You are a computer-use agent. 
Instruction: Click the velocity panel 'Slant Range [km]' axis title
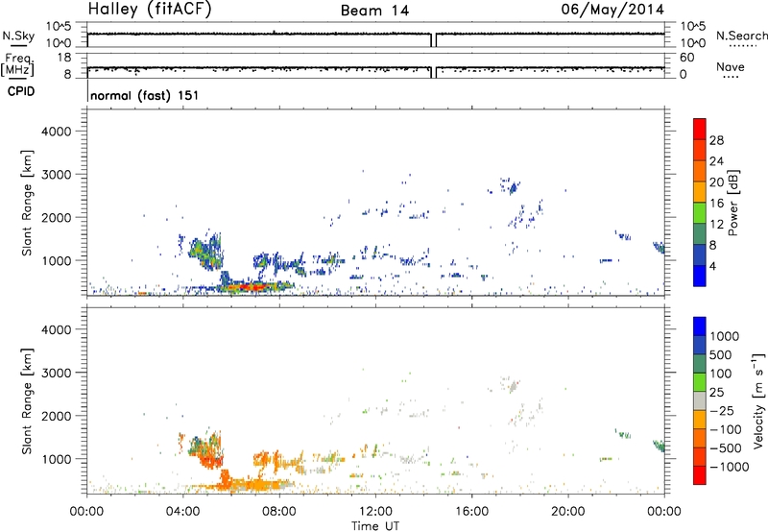tap(27, 401)
